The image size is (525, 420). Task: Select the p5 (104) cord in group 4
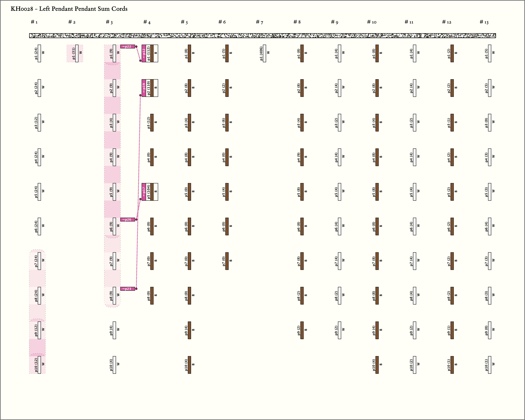point(152,192)
